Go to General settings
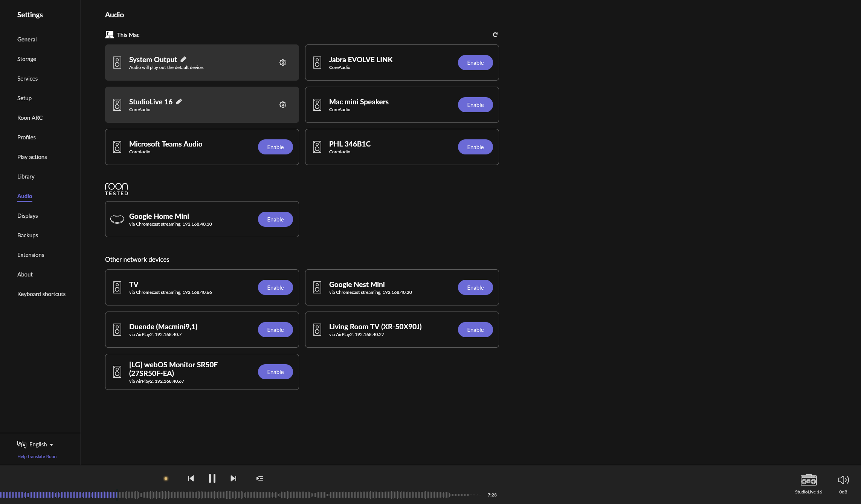The height and width of the screenshot is (504, 861). pos(27,40)
